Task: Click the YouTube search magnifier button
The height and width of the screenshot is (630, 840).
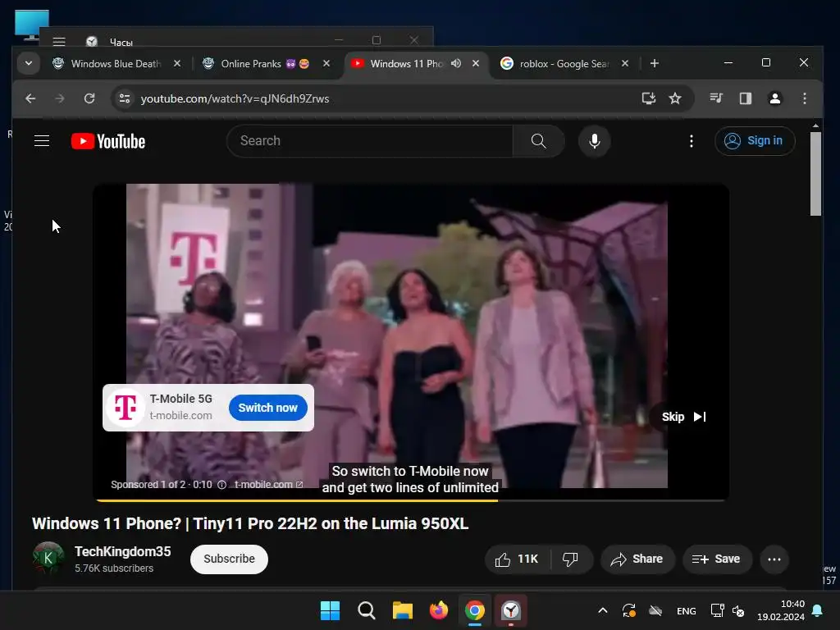Action: point(538,141)
